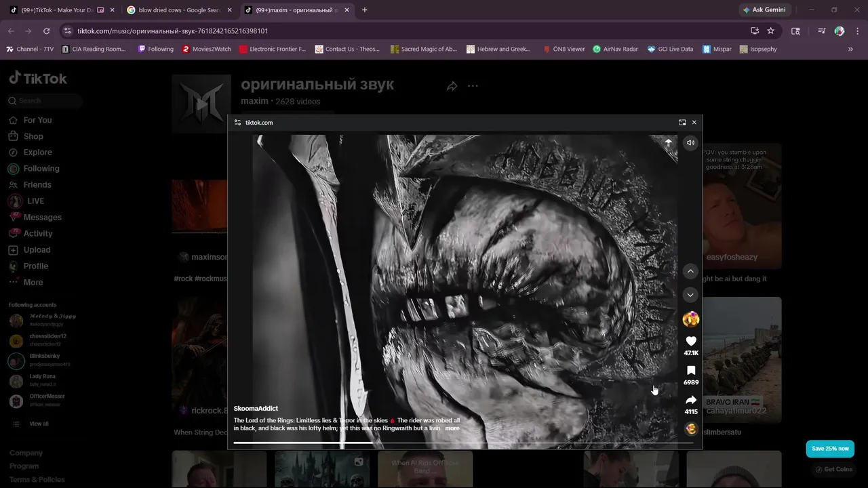
Task: Go to next video with down chevron
Action: 690,295
